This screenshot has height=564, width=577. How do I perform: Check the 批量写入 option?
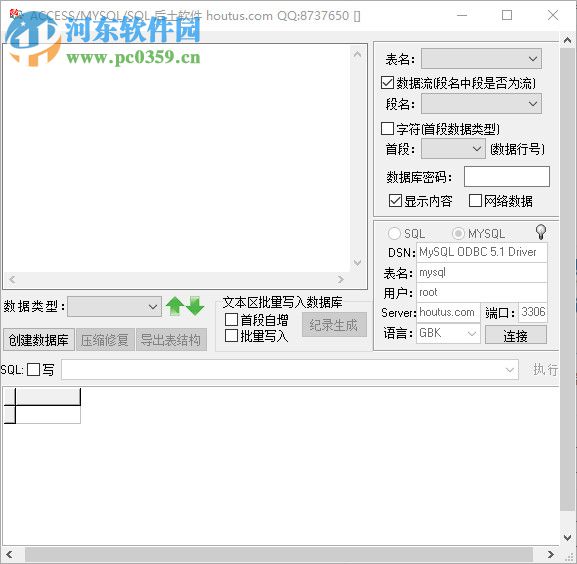coord(231,336)
